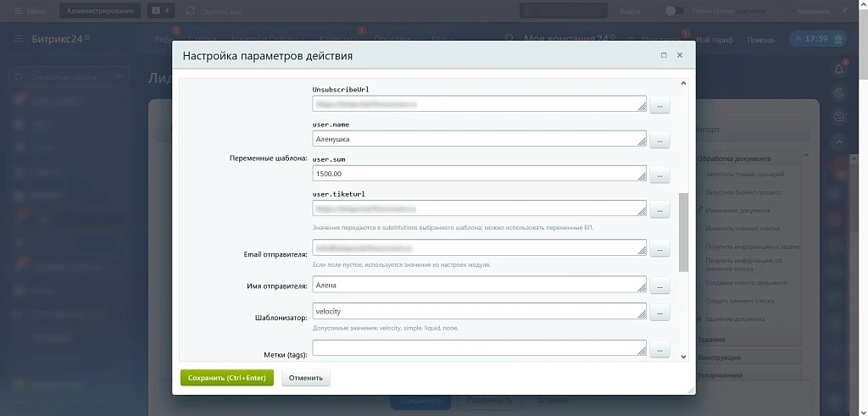
Task: Open value picker for user.tiketurl field
Action: (x=659, y=209)
